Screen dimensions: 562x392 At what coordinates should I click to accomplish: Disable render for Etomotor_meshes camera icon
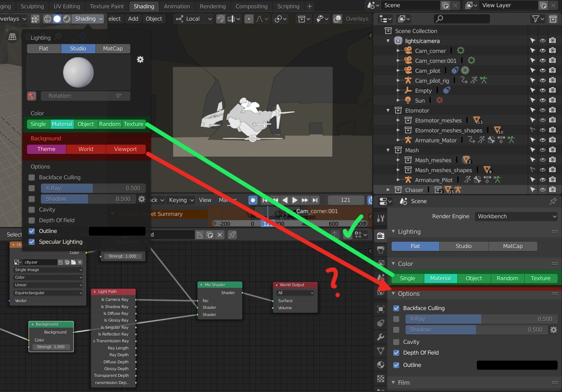pyautogui.click(x=552, y=120)
